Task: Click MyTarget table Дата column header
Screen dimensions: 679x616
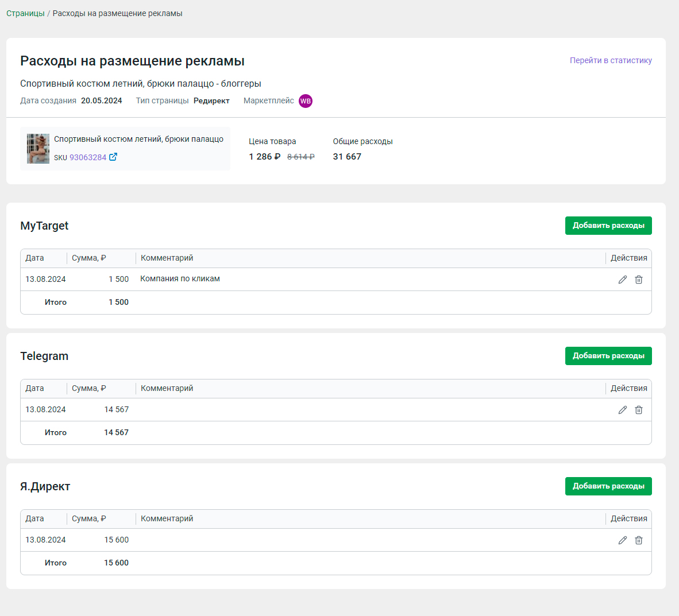Action: [34, 258]
